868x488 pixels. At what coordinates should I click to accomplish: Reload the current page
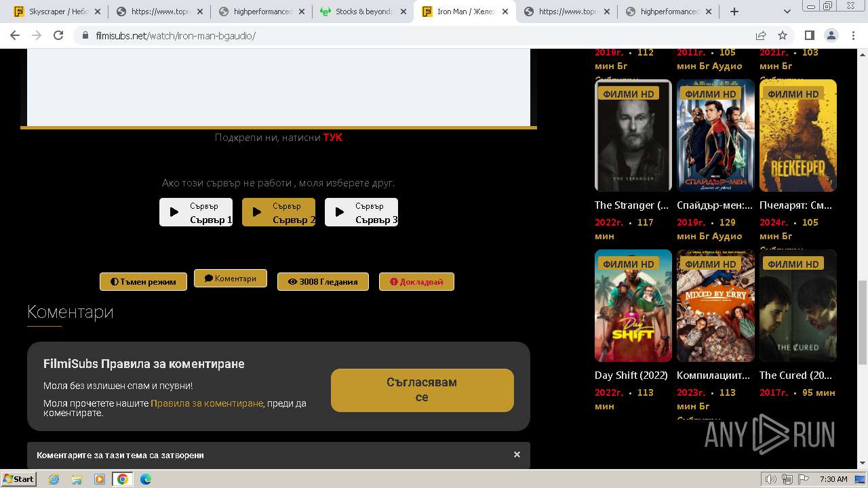[58, 35]
